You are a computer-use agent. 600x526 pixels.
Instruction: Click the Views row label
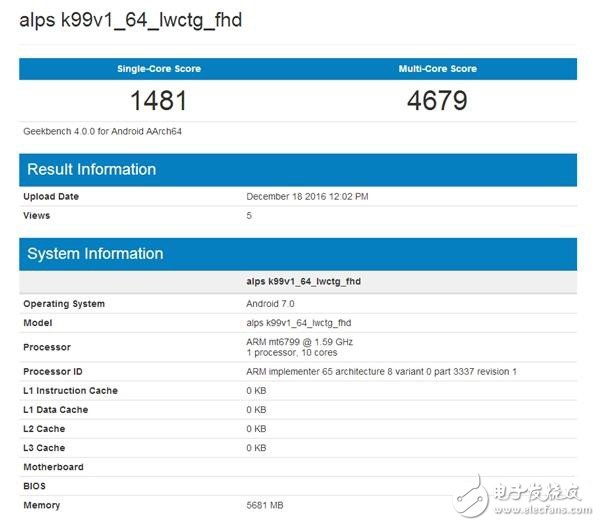pos(37,216)
